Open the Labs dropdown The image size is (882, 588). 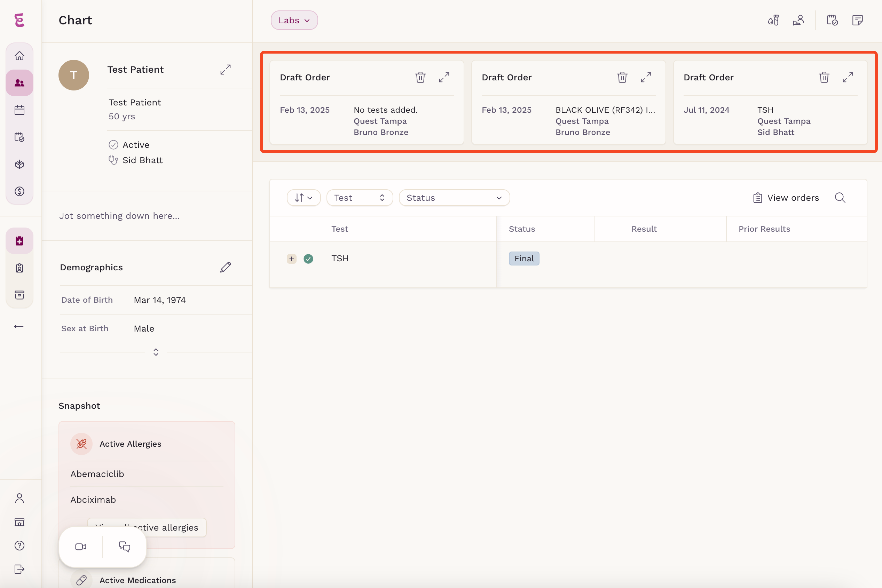[x=294, y=20]
